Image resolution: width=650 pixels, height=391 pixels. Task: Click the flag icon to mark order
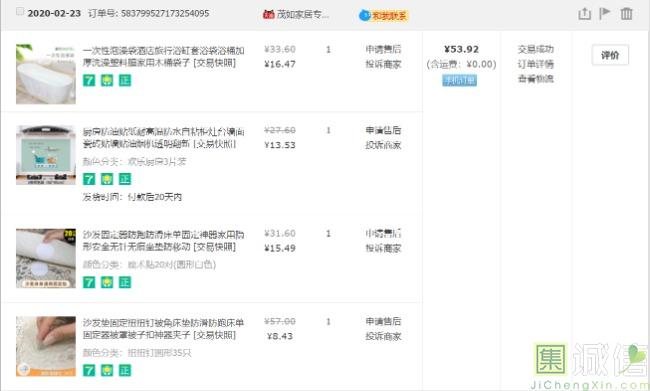[x=605, y=14]
